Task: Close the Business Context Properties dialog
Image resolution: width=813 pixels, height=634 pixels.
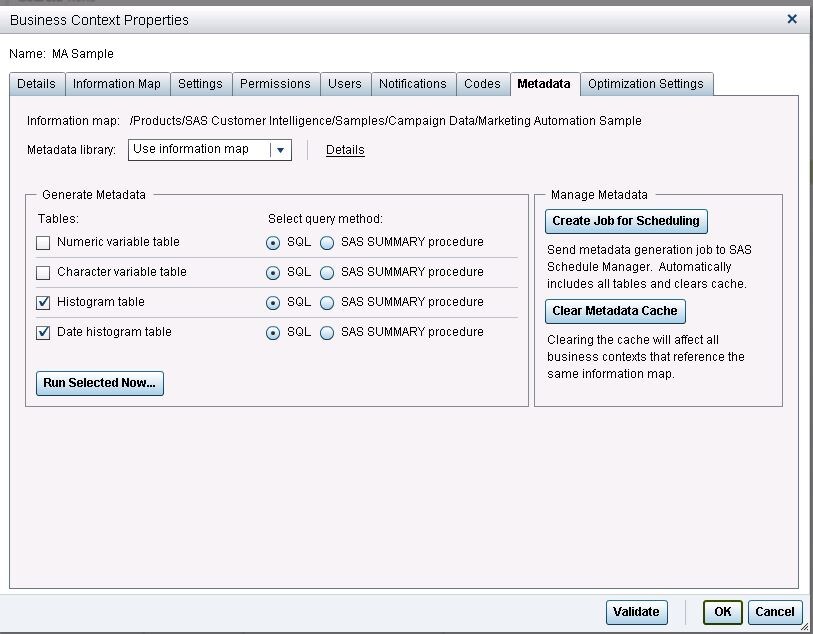Action: (x=791, y=19)
